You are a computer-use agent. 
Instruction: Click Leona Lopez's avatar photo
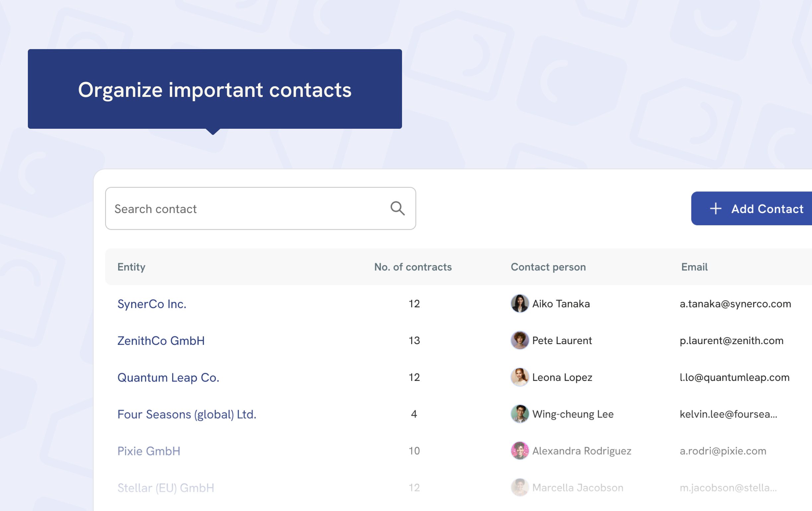tap(519, 377)
